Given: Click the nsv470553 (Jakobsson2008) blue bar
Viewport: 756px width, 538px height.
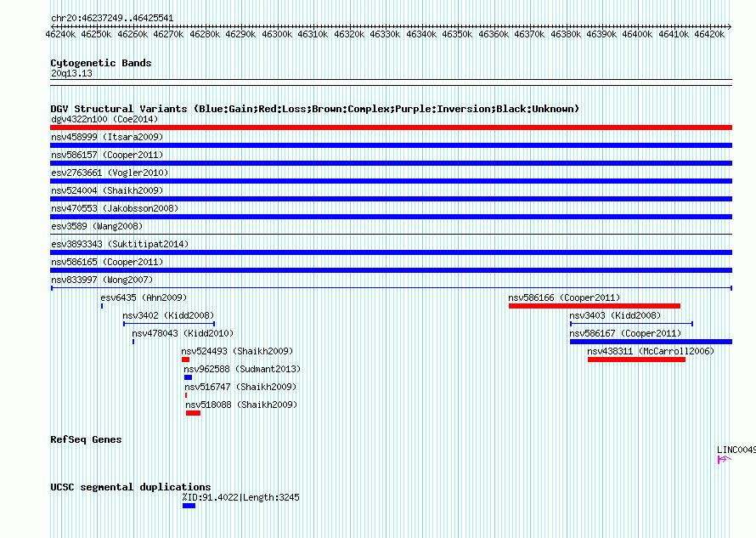Looking at the screenshot, I should coord(391,217).
